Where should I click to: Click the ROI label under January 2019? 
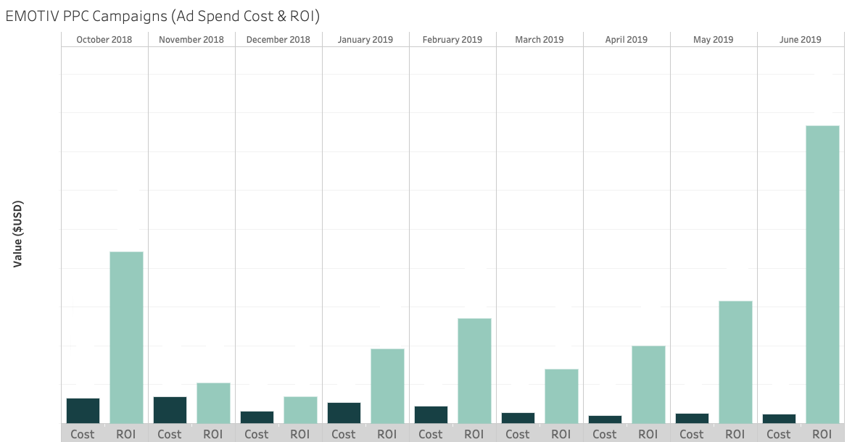(x=387, y=434)
